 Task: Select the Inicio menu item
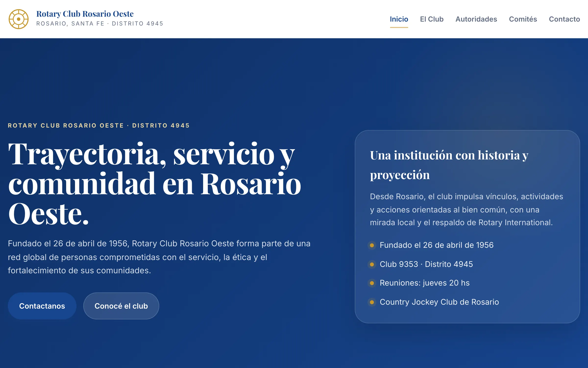(x=399, y=19)
